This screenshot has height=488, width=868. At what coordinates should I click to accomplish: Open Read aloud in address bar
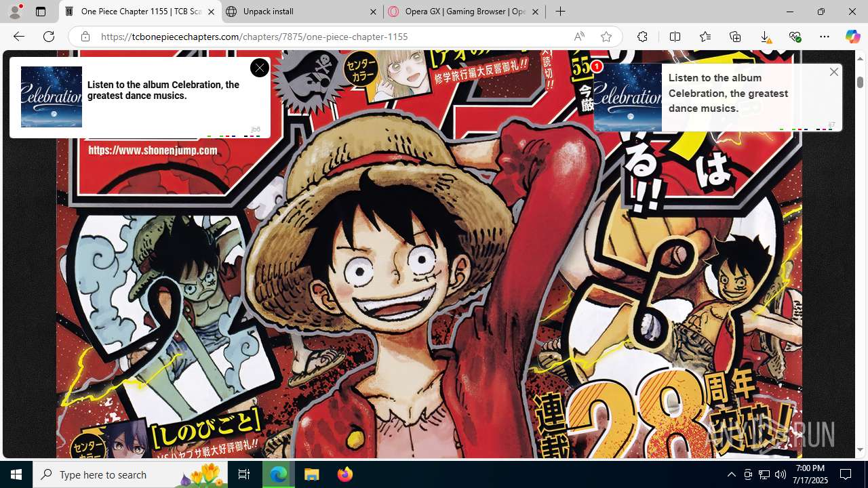click(579, 37)
